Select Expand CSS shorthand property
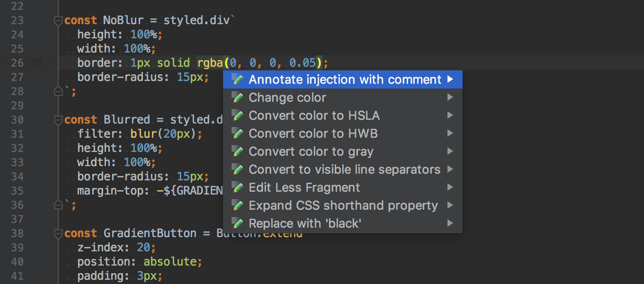The height and width of the screenshot is (284, 644). (x=343, y=205)
